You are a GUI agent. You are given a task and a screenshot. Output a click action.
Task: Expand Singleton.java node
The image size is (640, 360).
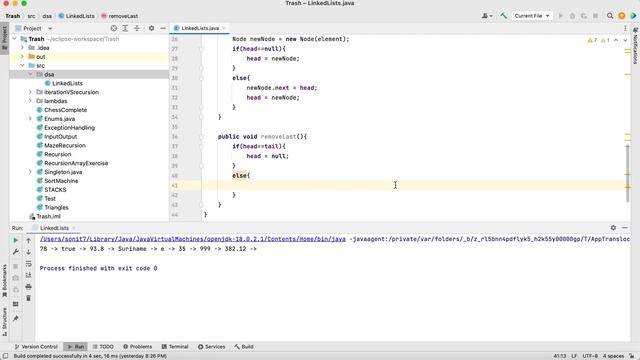tap(30, 172)
